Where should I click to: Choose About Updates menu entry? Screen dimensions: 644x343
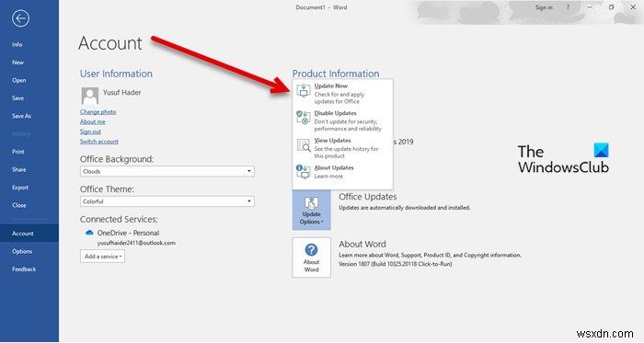click(342, 172)
